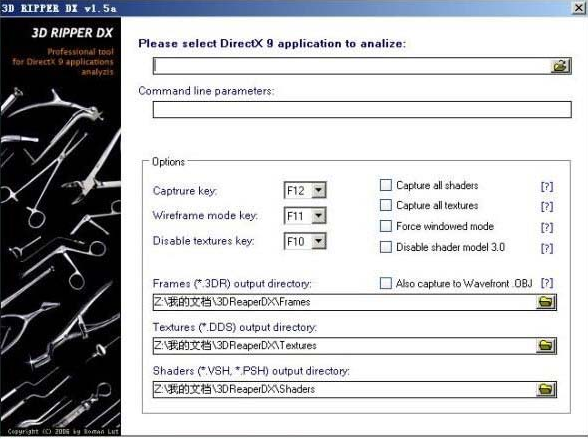Image resolution: width=588 pixels, height=439 pixels.
Task: Click inside the DirectX 9 application path field
Action: pos(352,66)
